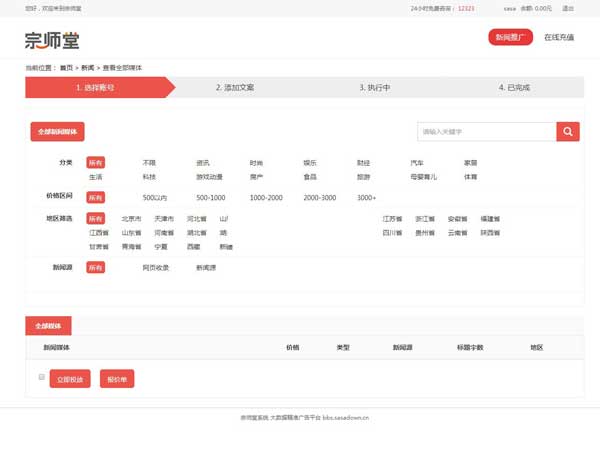This screenshot has height=453, width=600.
Task: Open 首页 in the breadcrumb
Action: (66, 68)
